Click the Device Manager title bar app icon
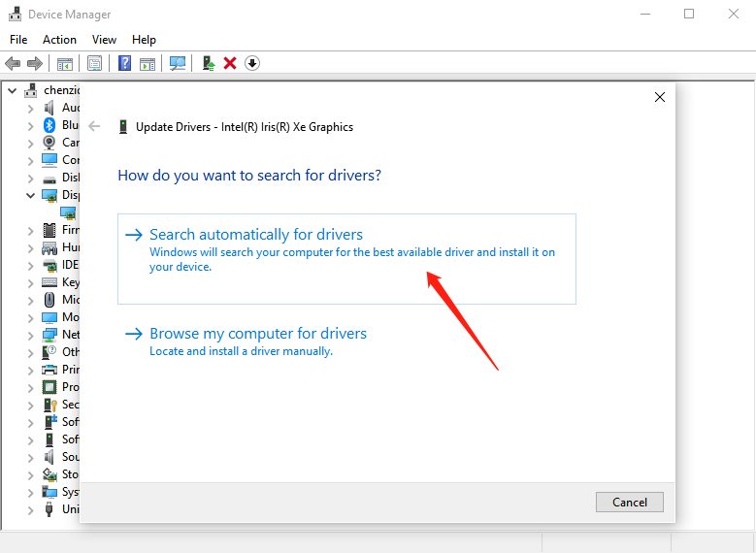This screenshot has height=553, width=756. point(15,14)
